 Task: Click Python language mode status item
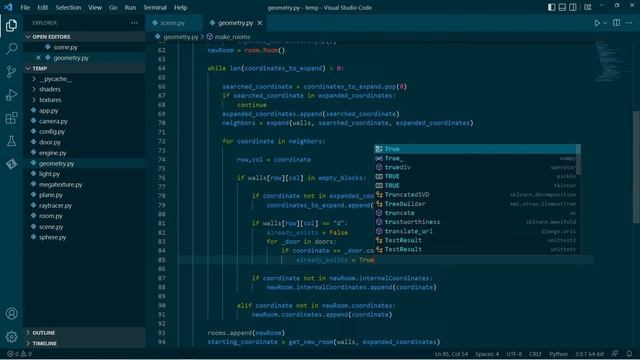pos(558,354)
